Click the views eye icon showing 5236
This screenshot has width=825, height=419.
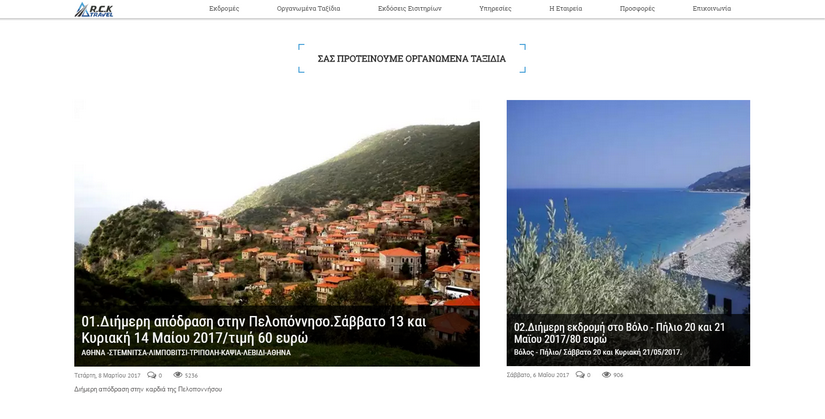[178, 375]
